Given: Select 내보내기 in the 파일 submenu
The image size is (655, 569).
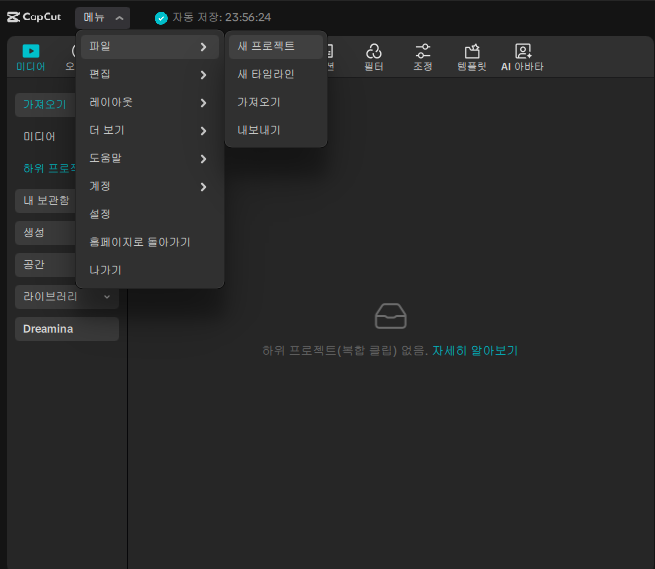Looking at the screenshot, I should pyautogui.click(x=276, y=130).
